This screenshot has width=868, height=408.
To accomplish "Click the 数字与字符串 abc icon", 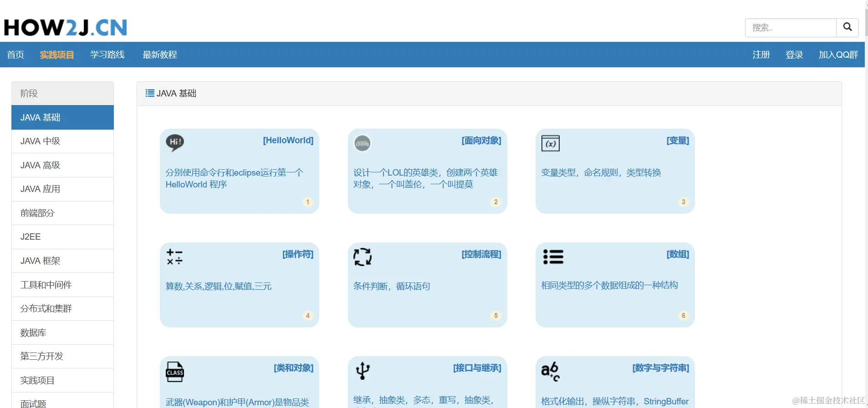I will point(550,371).
